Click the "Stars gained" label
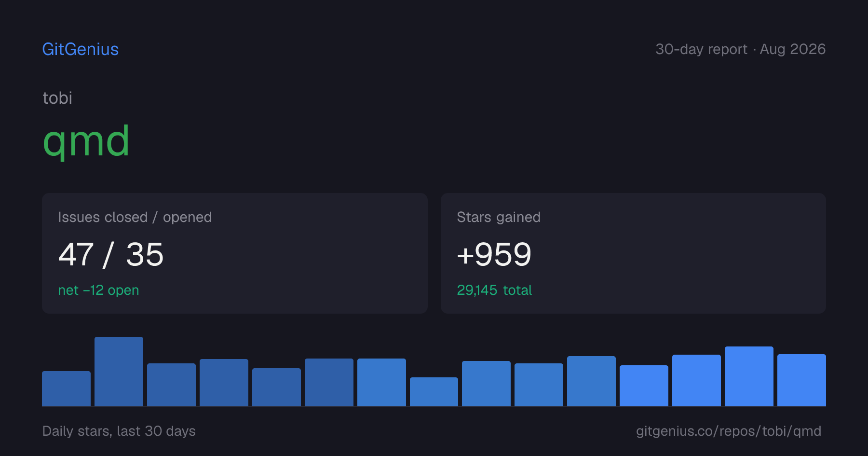The height and width of the screenshot is (456, 868). tap(499, 217)
